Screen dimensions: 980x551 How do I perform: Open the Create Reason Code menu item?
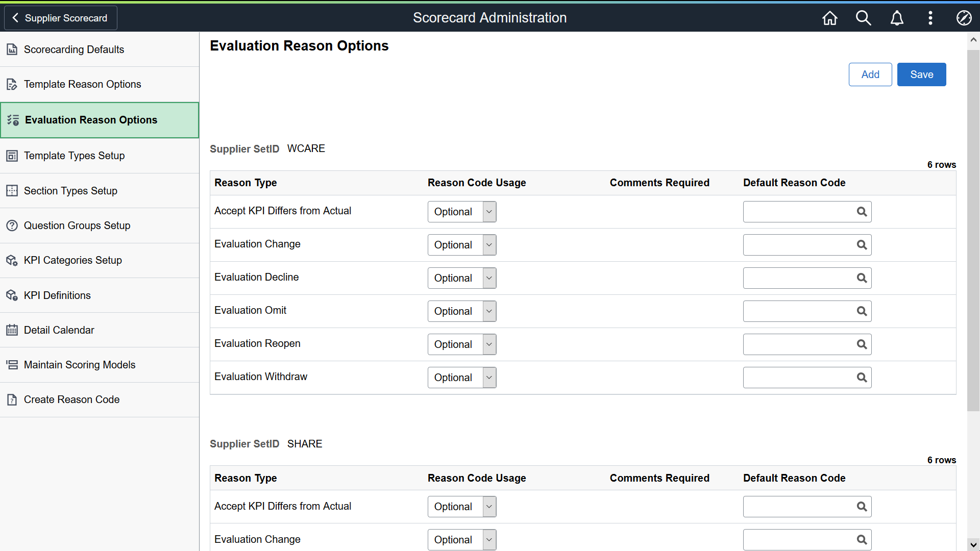71,399
